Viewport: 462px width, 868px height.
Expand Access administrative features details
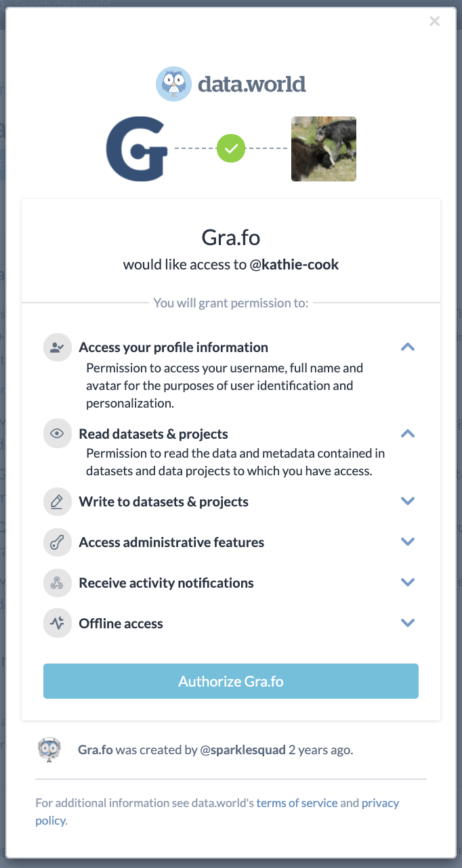coord(408,542)
